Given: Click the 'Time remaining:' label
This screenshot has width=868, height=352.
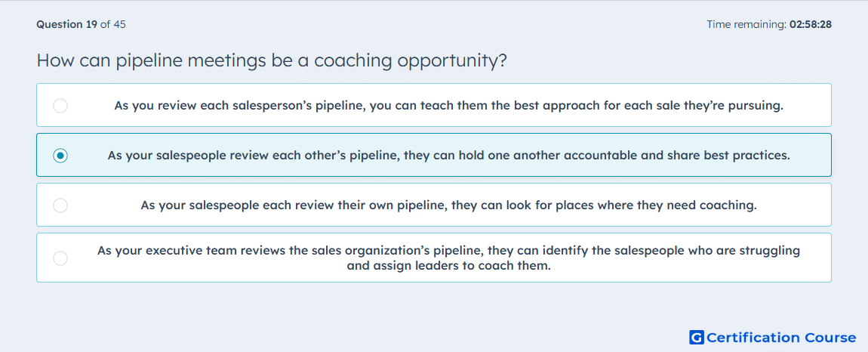Looking at the screenshot, I should [746, 24].
